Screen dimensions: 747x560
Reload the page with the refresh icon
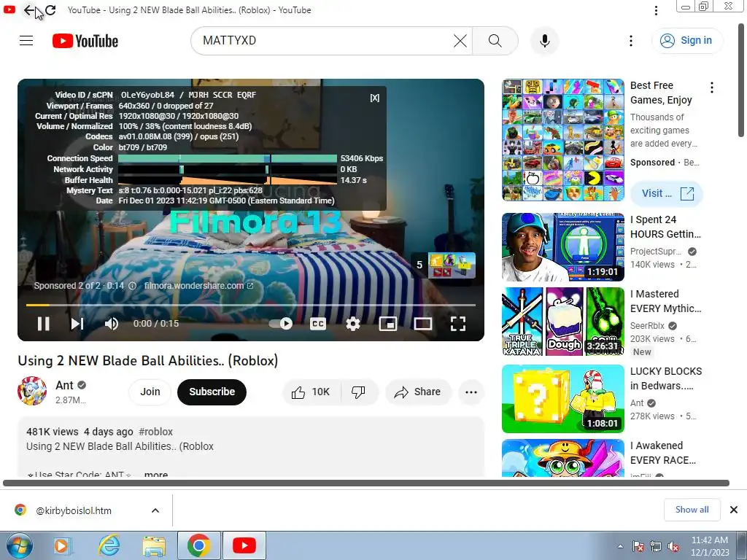pyautogui.click(x=50, y=10)
